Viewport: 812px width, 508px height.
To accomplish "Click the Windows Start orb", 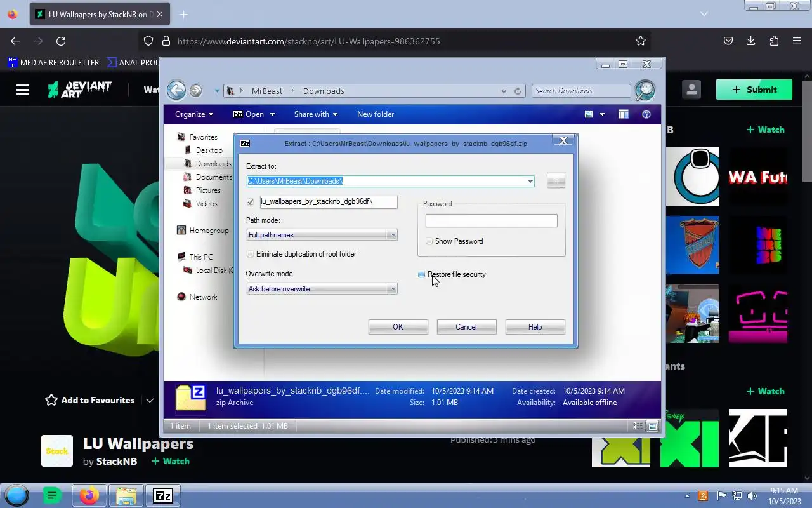I will 17,495.
